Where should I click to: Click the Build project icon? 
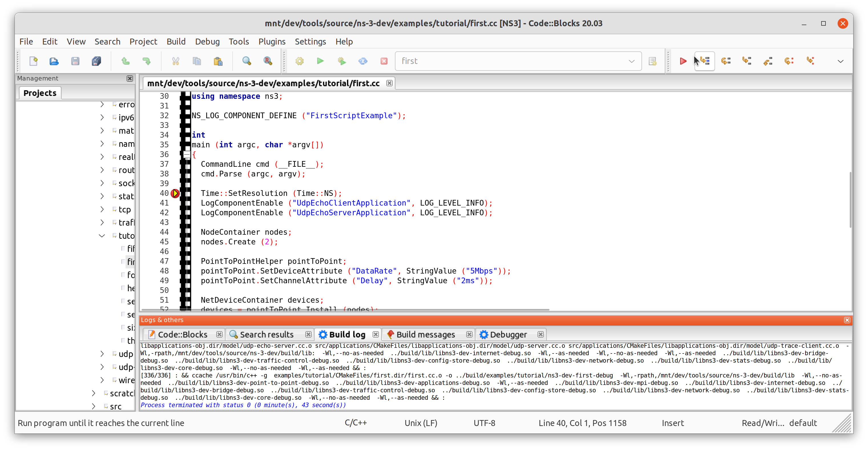[x=299, y=61]
